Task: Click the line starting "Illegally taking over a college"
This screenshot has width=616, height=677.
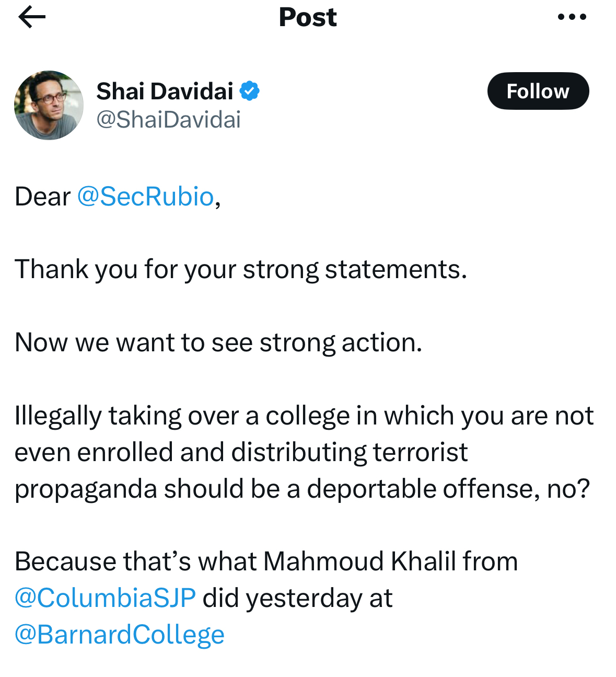Action: (x=304, y=416)
